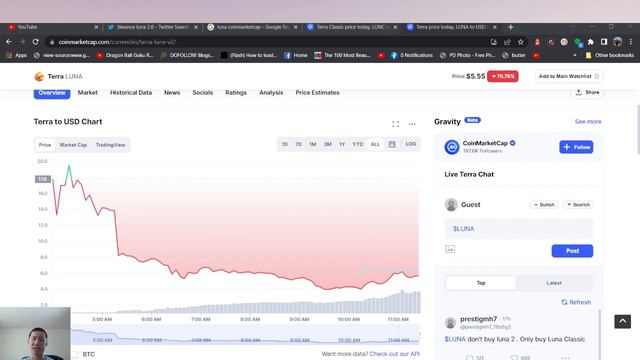Close the YouTube browser tab
The height and width of the screenshot is (360, 640).
[96, 27]
